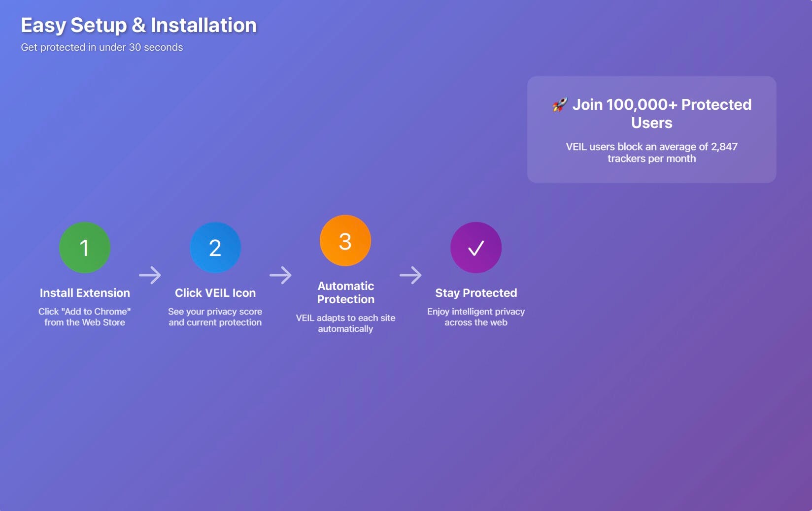Click the green step 1 circle
The width and height of the screenshot is (812, 511).
(x=85, y=248)
